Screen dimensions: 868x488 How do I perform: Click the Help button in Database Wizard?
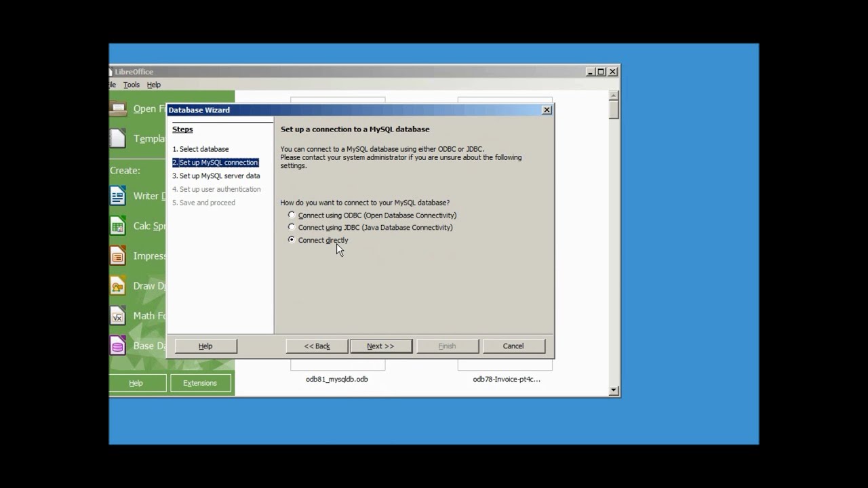pos(205,346)
